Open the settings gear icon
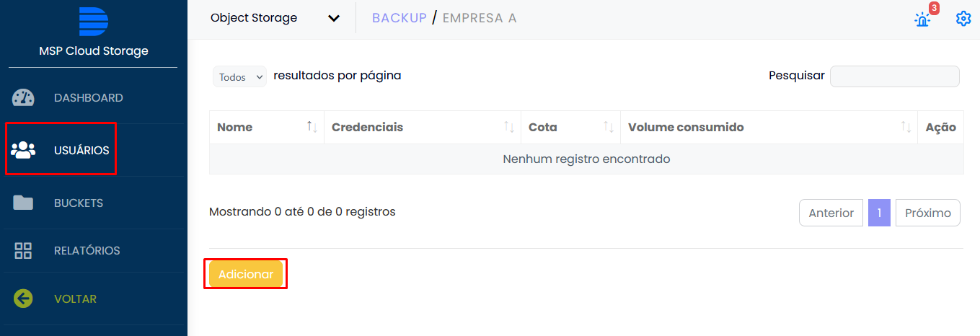 [963, 19]
